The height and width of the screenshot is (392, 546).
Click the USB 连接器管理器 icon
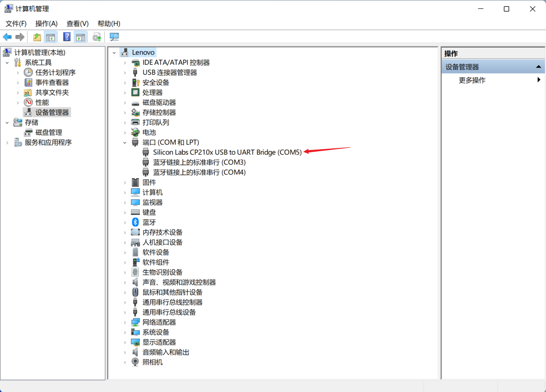click(135, 72)
